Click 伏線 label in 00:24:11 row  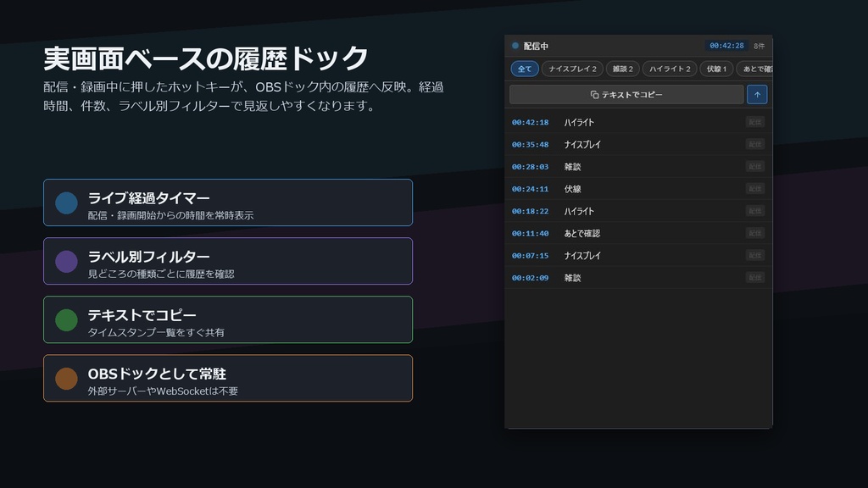(572, 189)
